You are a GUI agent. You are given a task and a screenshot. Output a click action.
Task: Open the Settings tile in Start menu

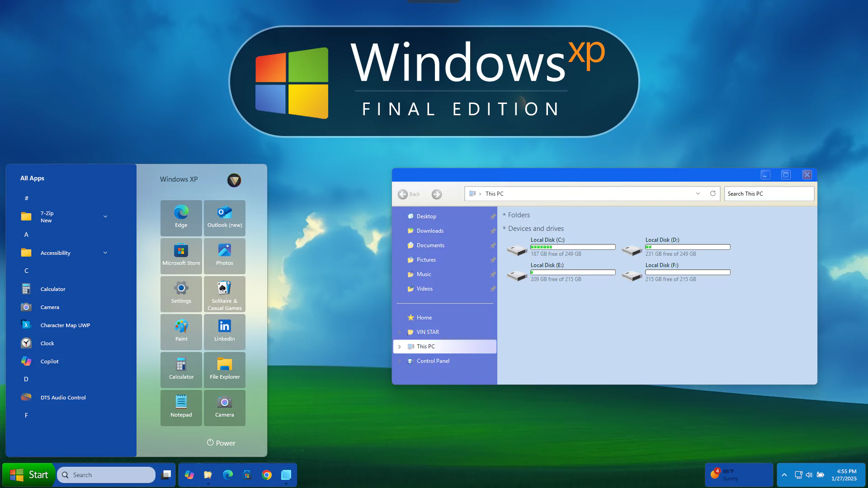point(181,294)
